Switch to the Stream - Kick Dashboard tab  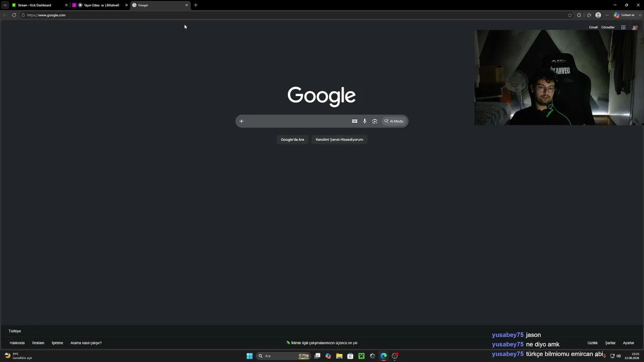pyautogui.click(x=39, y=5)
